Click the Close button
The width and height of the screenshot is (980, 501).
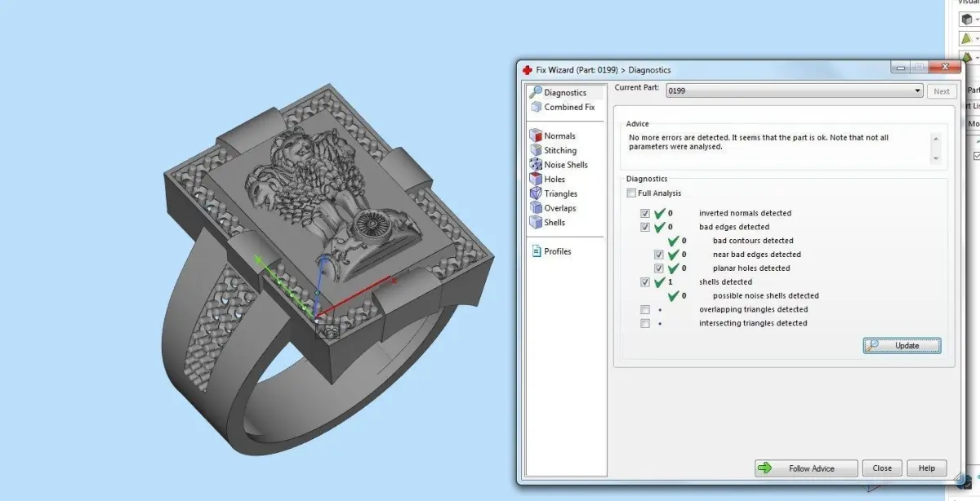(882, 468)
